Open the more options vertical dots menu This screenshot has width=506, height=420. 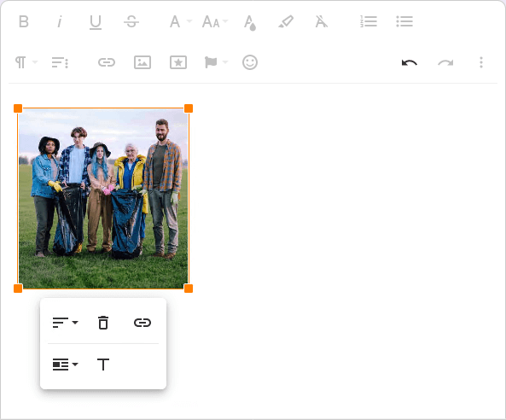[481, 62]
